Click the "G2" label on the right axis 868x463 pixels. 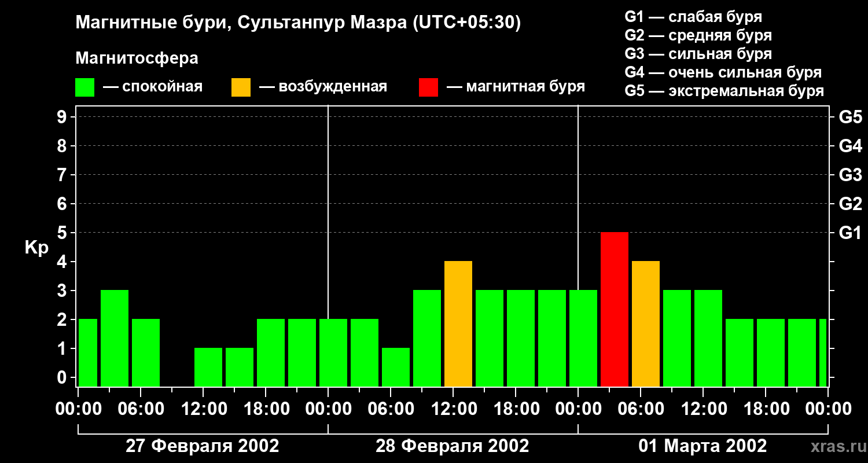850,204
